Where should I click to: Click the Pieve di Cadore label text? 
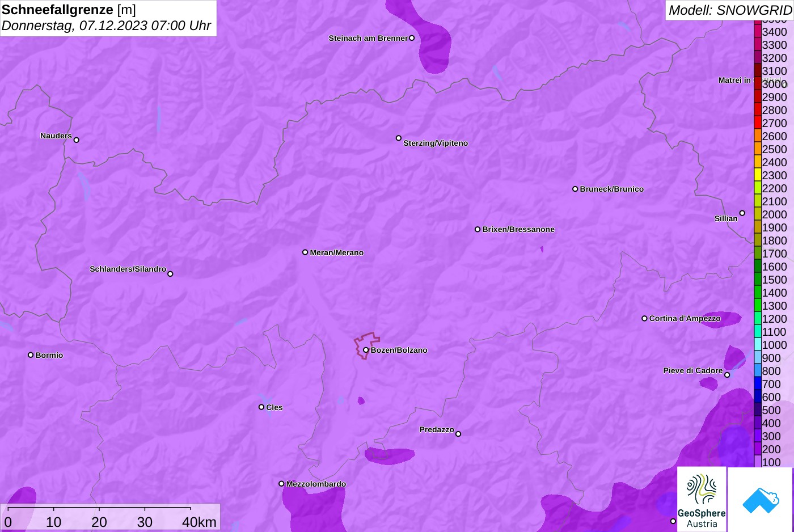pos(693,370)
